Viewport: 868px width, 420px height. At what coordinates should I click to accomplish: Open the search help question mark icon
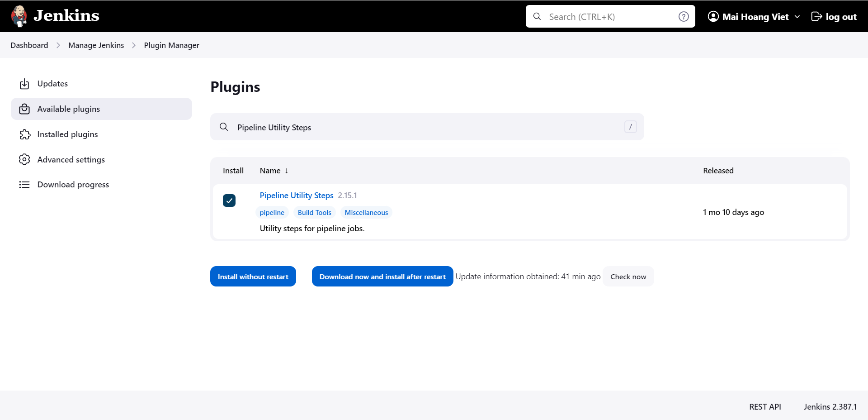[x=684, y=16]
